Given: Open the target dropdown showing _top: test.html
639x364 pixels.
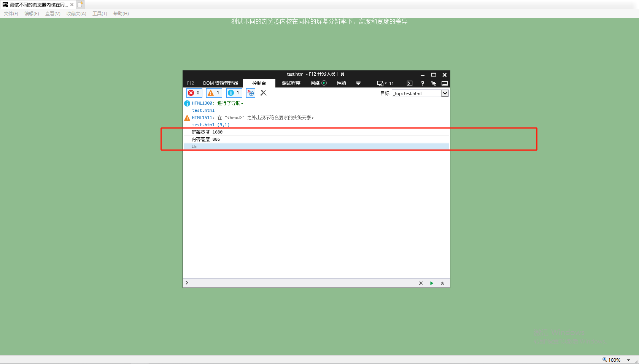Looking at the screenshot, I should point(420,93).
